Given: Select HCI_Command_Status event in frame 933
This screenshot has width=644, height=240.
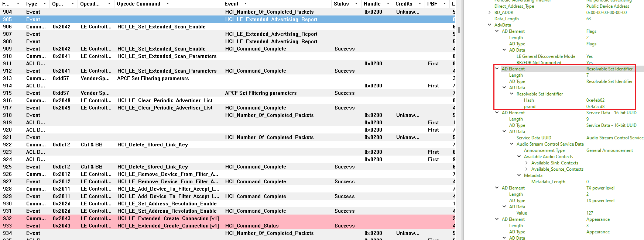Looking at the screenshot, I should click(x=252, y=226).
